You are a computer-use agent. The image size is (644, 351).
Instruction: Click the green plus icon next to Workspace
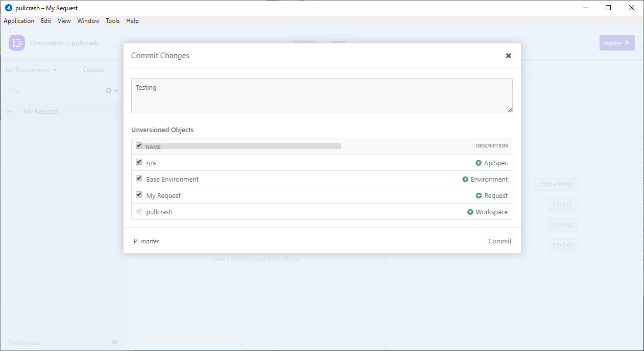coord(470,212)
